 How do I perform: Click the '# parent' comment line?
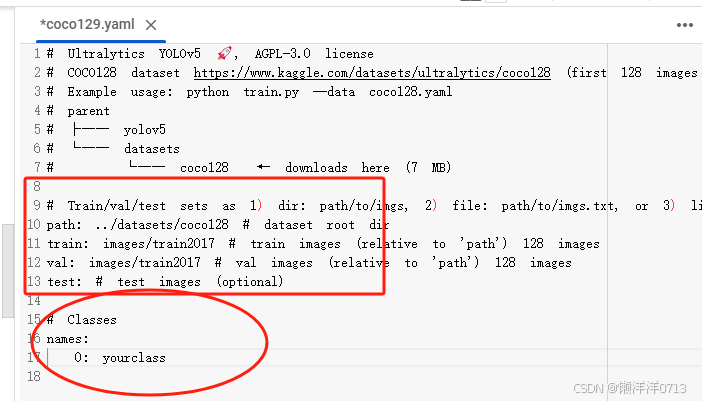click(x=78, y=111)
